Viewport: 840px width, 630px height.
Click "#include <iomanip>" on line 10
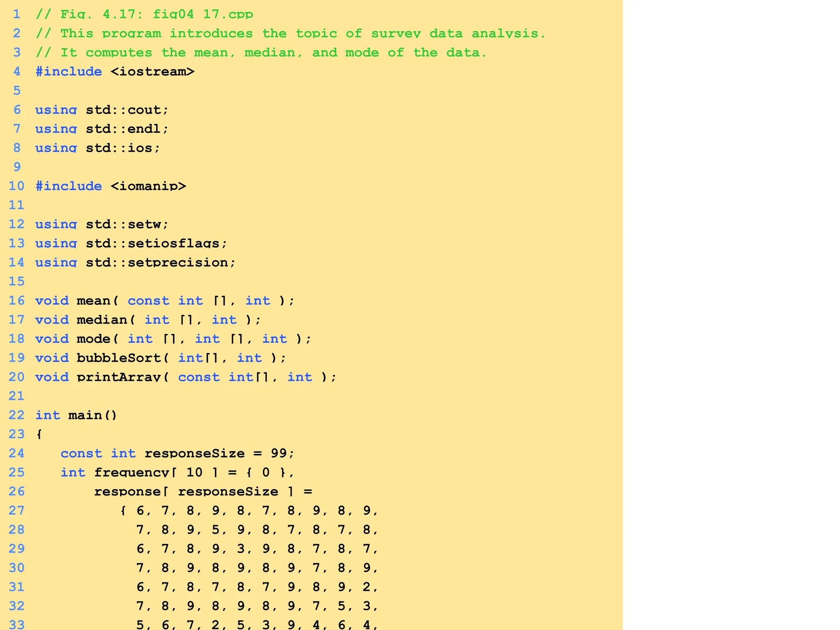(x=111, y=186)
